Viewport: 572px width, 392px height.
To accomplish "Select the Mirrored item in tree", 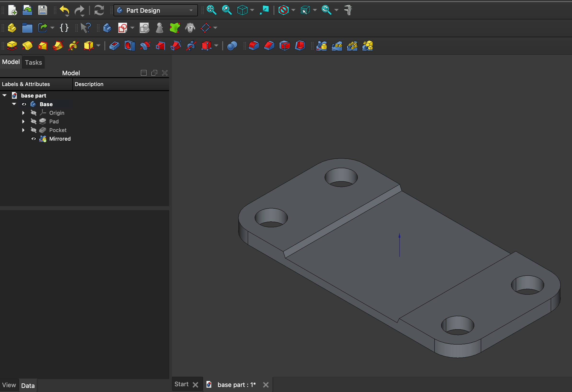I will click(x=60, y=139).
